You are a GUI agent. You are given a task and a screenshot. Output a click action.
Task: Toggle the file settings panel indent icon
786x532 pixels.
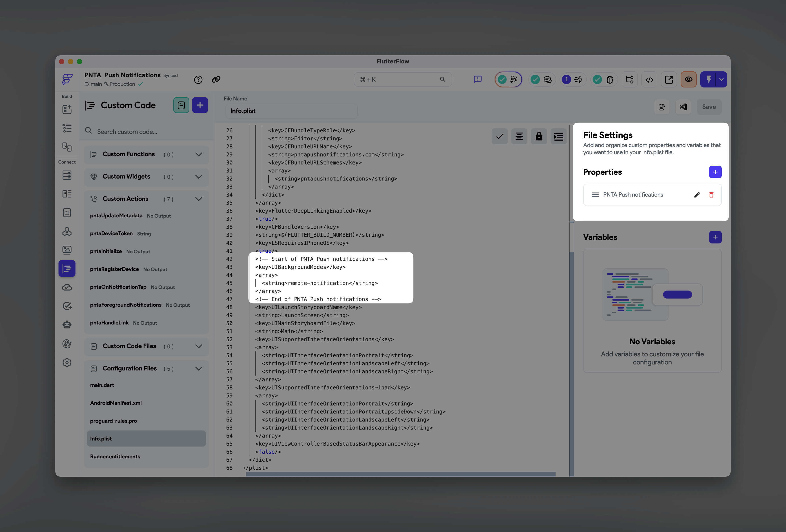point(558,137)
